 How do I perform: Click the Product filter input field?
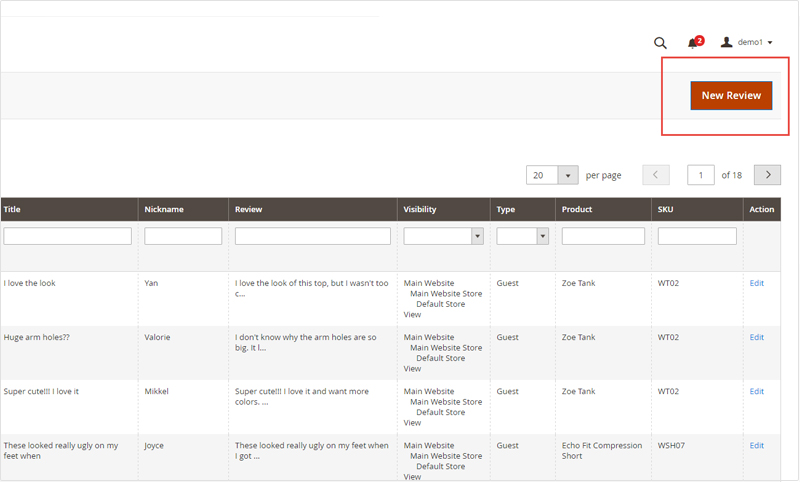(603, 236)
